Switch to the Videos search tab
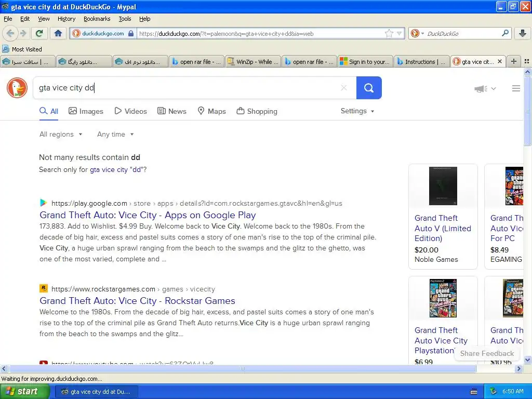Screen dimensions: 532x399 pos(130,111)
